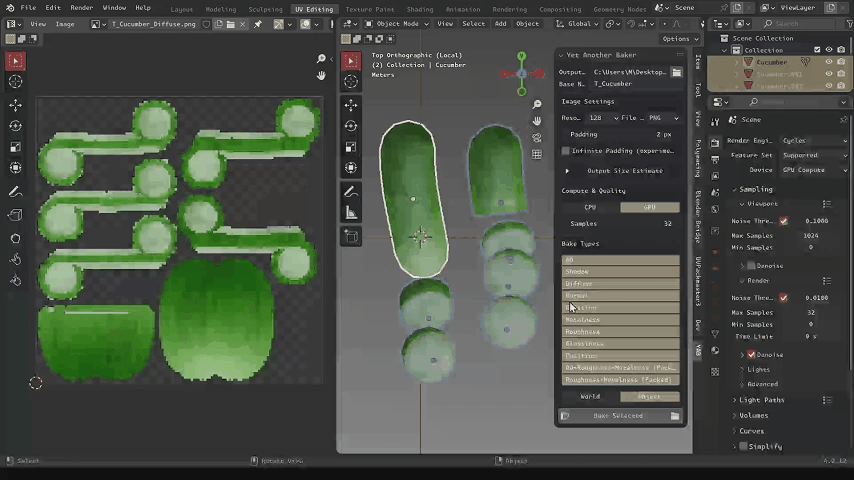Viewport: 854px width, 480px height.
Task: Click the UV editor zoom magnifier icon
Action: click(321, 58)
